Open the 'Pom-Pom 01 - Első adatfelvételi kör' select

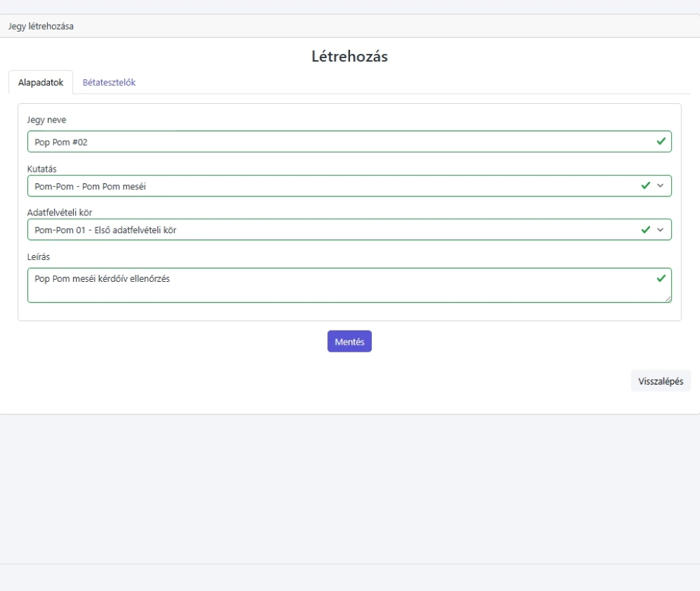(328, 230)
